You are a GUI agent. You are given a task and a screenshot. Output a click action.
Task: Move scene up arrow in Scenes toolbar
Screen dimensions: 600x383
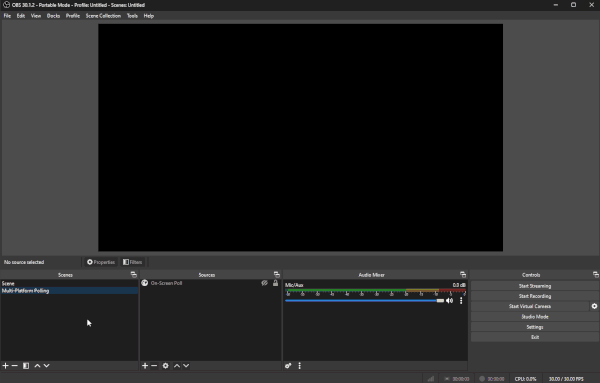click(x=37, y=366)
